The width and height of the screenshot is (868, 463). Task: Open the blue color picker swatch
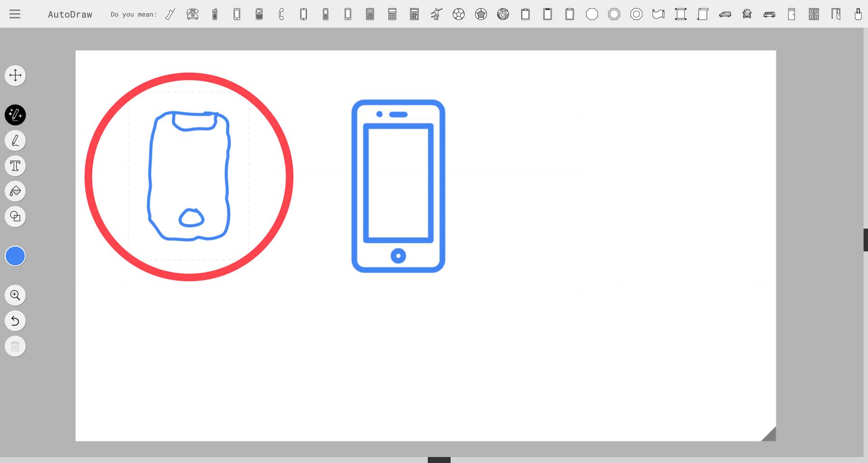(15, 256)
